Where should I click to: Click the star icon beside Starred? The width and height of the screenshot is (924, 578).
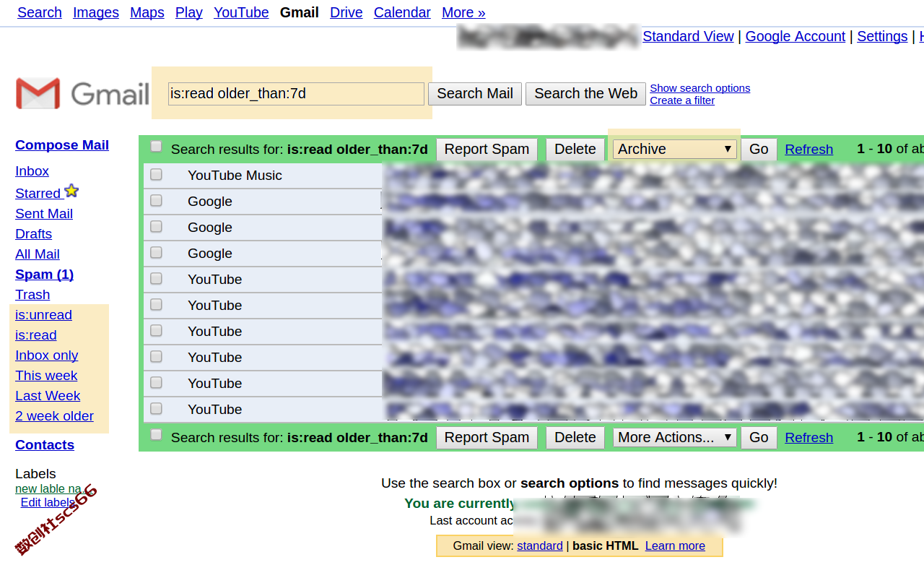point(71,191)
